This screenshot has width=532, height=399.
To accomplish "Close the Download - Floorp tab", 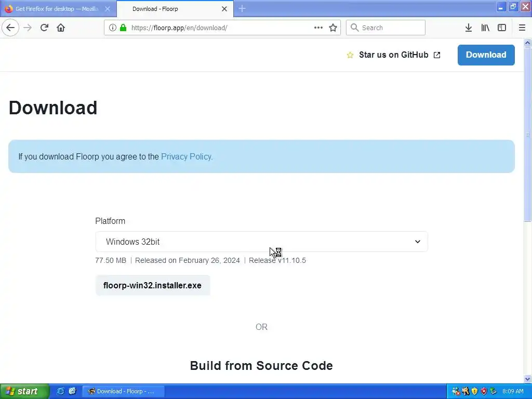I will (x=224, y=9).
